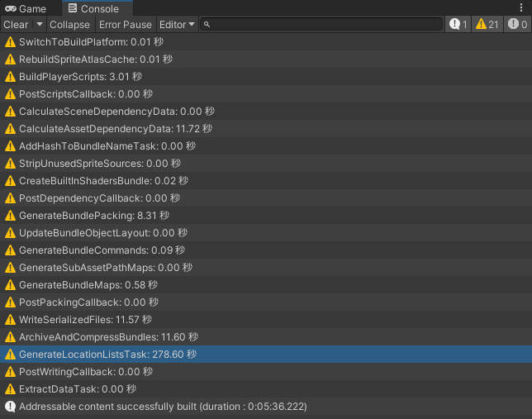Select 'GenerateBundleCommands: 0.09 秒' log entry
The height and width of the screenshot is (419, 532).
point(266,250)
